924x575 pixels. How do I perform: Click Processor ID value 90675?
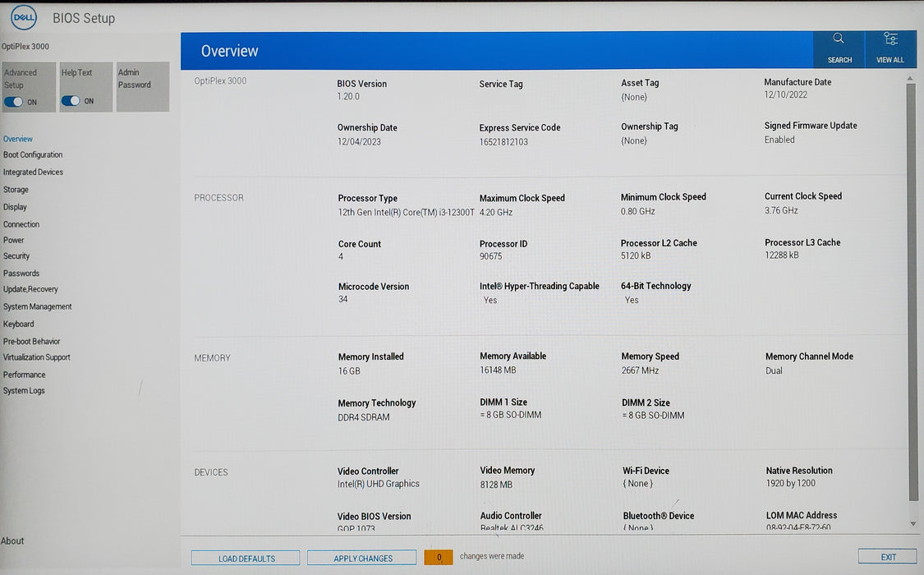click(x=490, y=256)
